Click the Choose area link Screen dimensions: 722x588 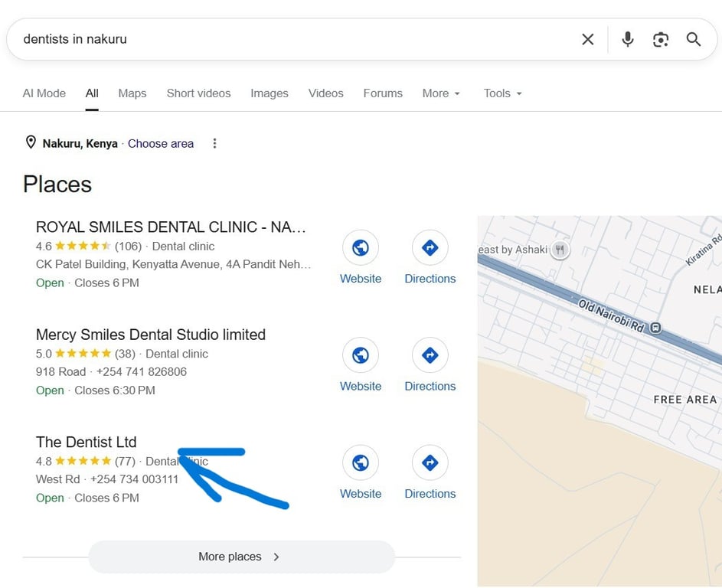click(x=161, y=144)
